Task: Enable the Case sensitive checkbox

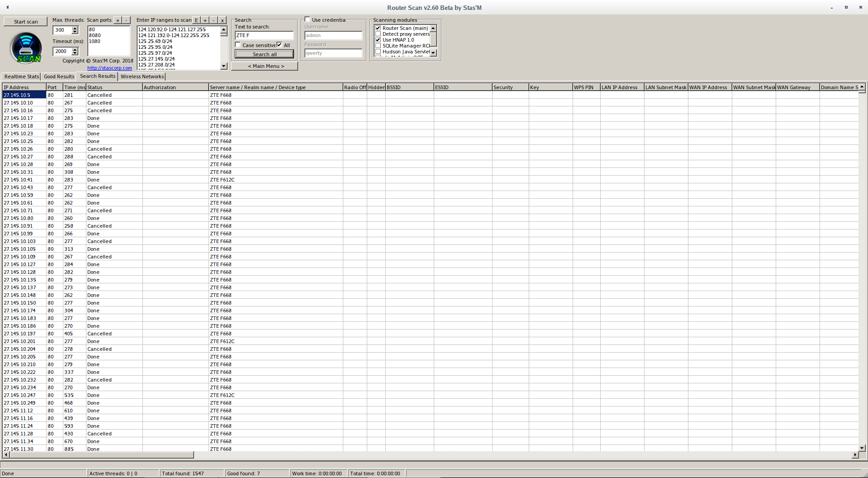Action: click(238, 45)
